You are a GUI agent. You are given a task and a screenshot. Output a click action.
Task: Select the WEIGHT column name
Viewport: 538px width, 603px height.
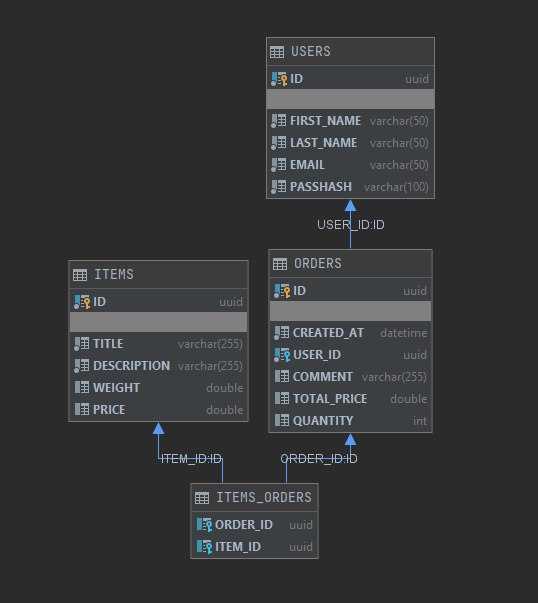click(x=117, y=387)
